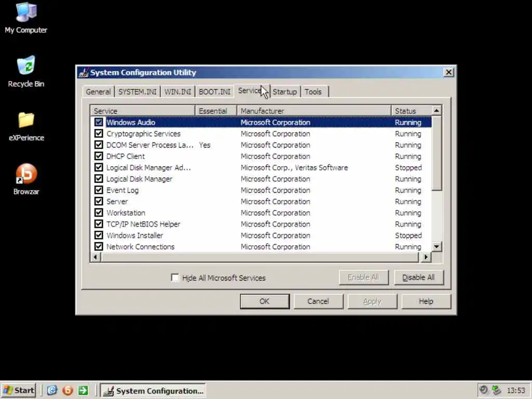532x399 pixels.
Task: Select the Event Log service name
Action: coord(123,190)
